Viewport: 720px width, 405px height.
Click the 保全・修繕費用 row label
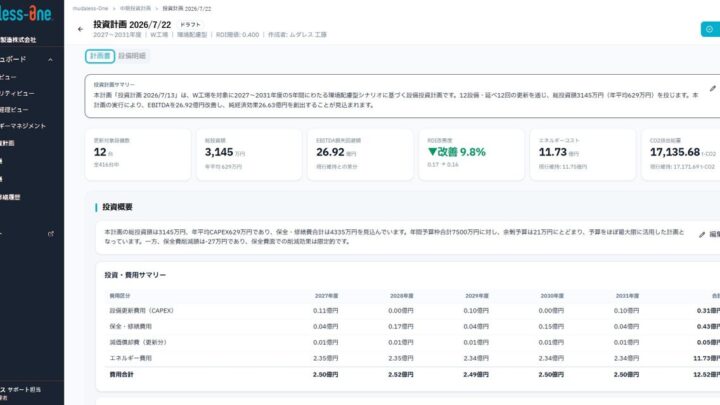pyautogui.click(x=130, y=326)
